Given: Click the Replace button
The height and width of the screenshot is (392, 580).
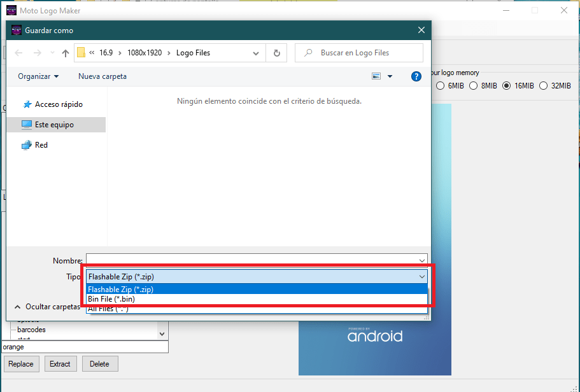Looking at the screenshot, I should point(22,364).
